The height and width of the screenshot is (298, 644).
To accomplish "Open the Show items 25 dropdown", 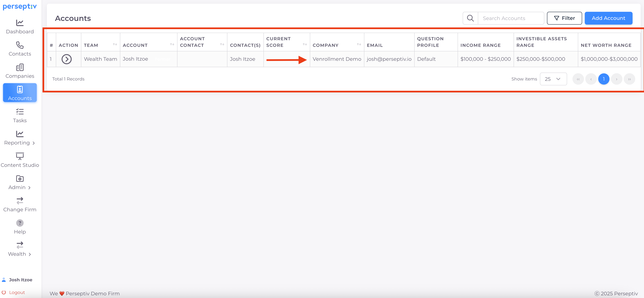I will (x=553, y=79).
